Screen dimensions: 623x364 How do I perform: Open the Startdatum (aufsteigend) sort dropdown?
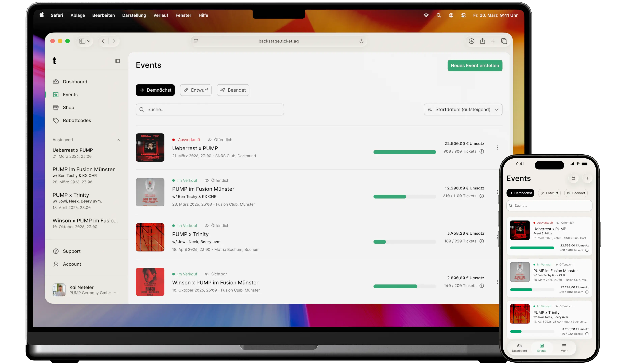click(463, 109)
